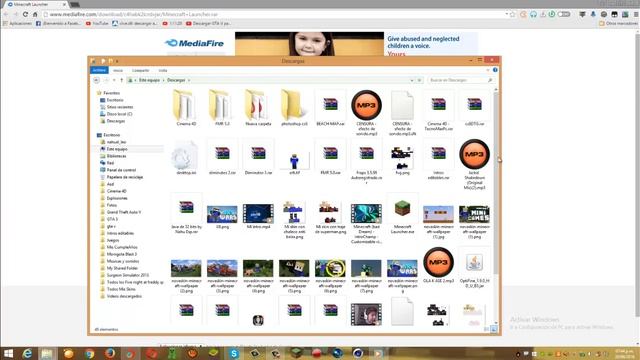Launch Internet Explorer from the taskbar
Image resolution: width=640 pixels, height=360 pixels.
27,353
